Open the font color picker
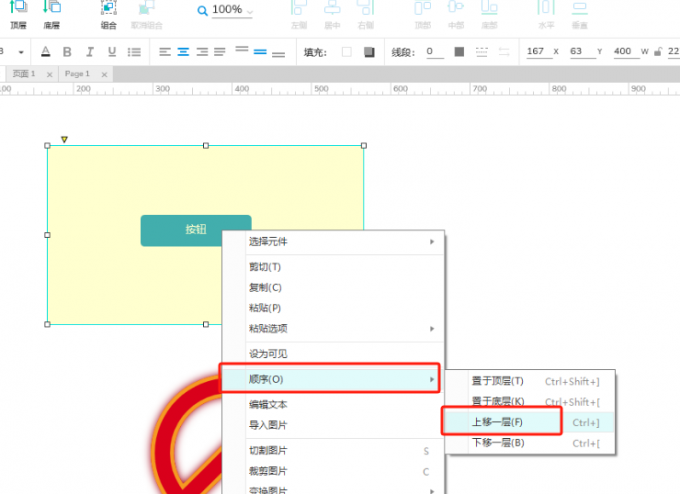680x494 pixels. tap(45, 51)
